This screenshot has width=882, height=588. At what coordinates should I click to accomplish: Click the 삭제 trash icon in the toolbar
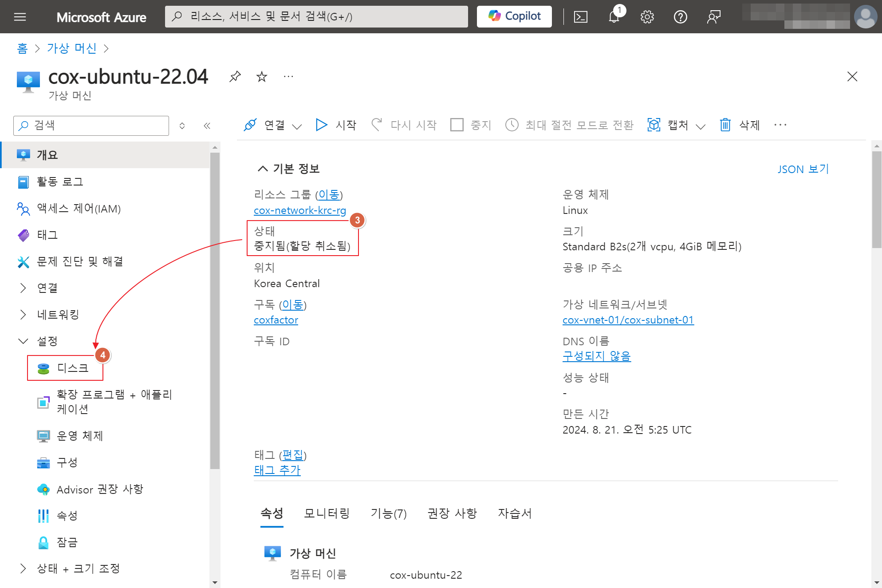click(725, 125)
